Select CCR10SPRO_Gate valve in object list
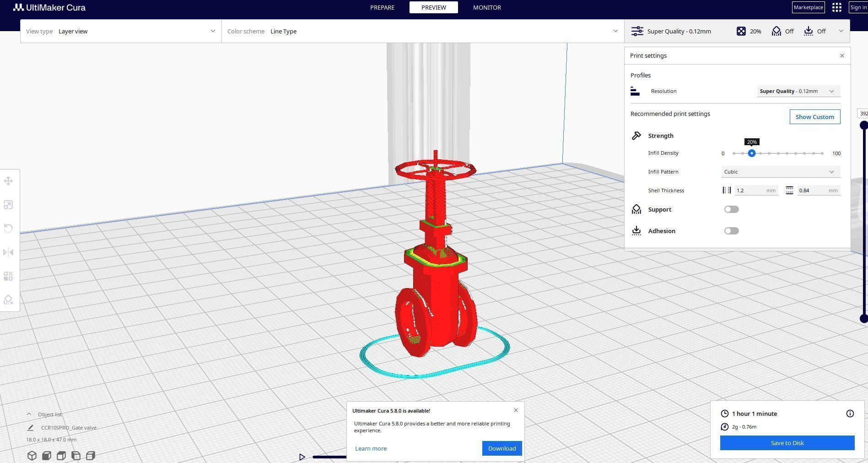Screen dimensions: 868x463 click(x=69, y=428)
